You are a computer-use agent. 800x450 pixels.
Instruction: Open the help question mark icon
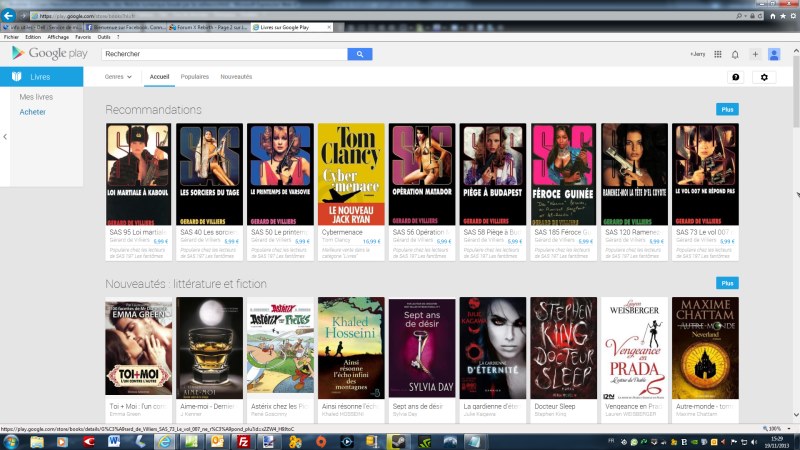click(x=736, y=77)
